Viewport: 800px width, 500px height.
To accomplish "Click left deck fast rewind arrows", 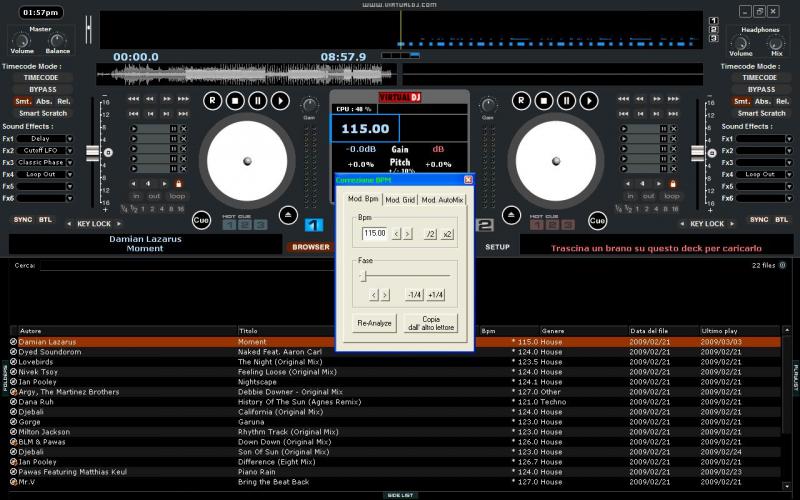I will point(134,98).
